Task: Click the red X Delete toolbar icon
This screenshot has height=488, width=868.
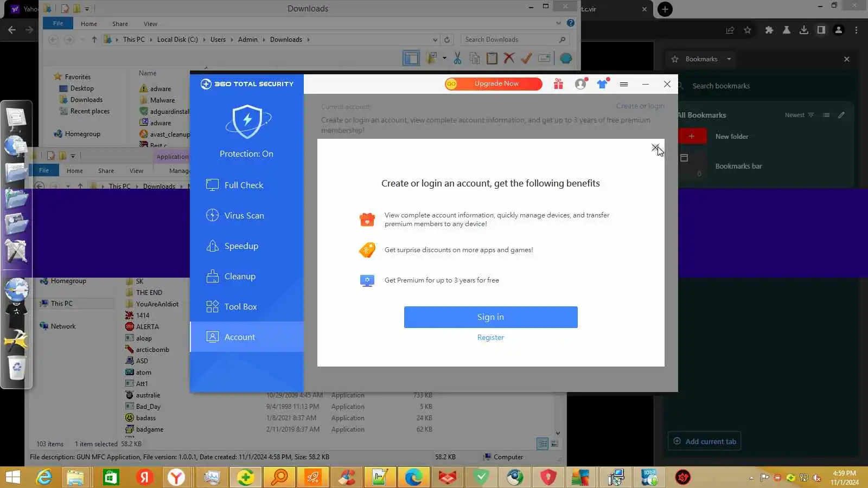Action: pos(509,58)
